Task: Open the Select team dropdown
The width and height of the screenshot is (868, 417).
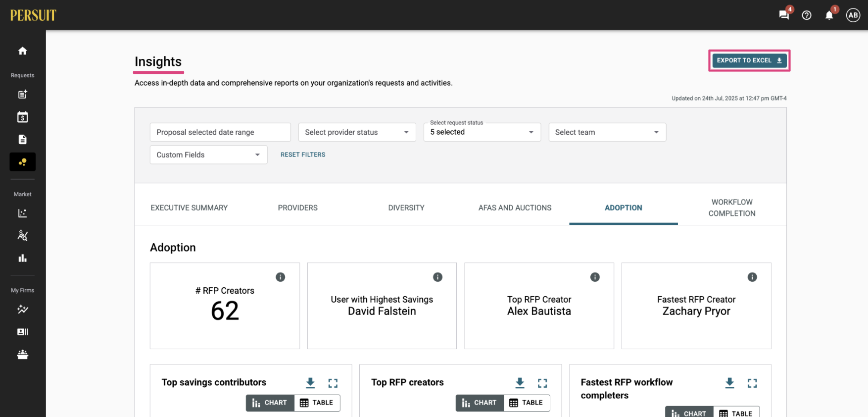Action: click(607, 132)
